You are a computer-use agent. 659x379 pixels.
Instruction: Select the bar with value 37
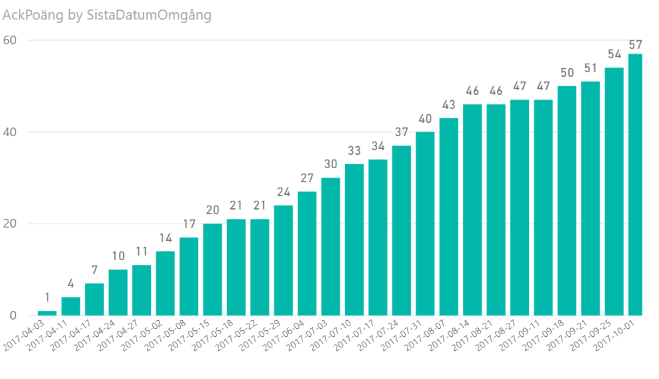pyautogui.click(x=401, y=230)
